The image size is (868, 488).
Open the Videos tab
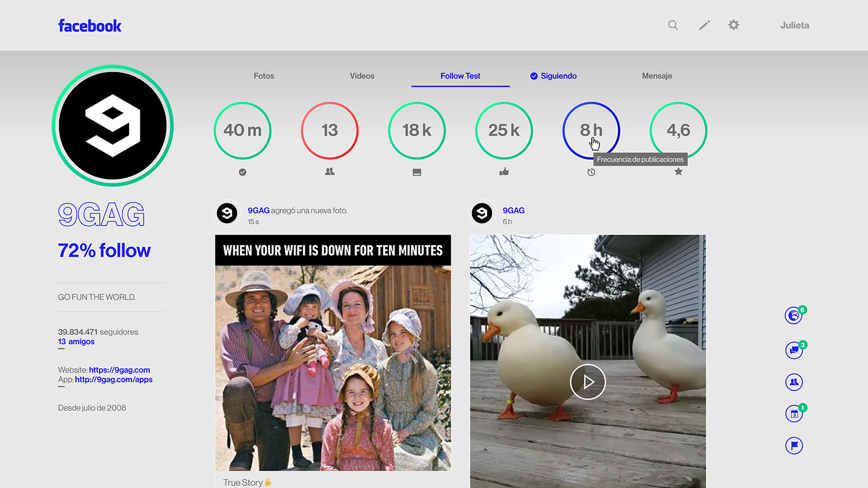point(362,76)
